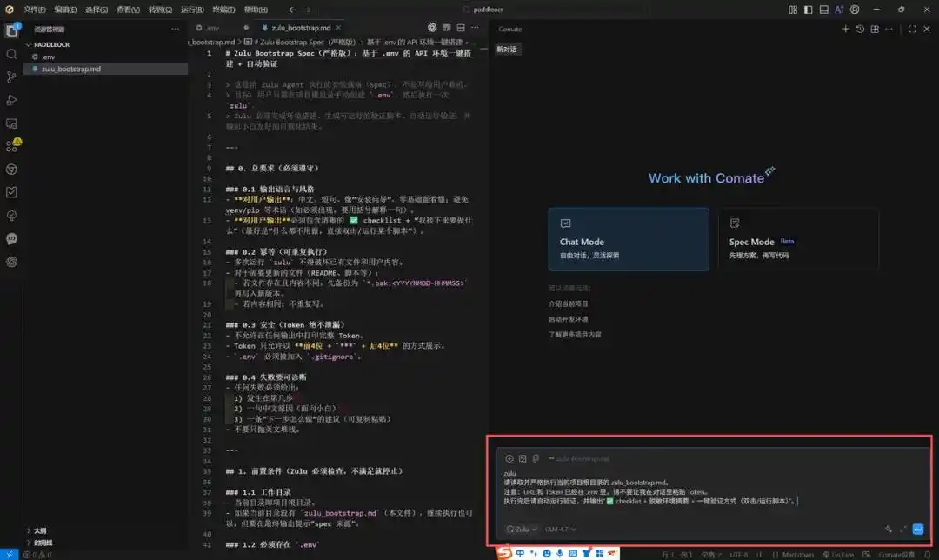Click the split editor icon in the editor toolbar

click(x=461, y=28)
